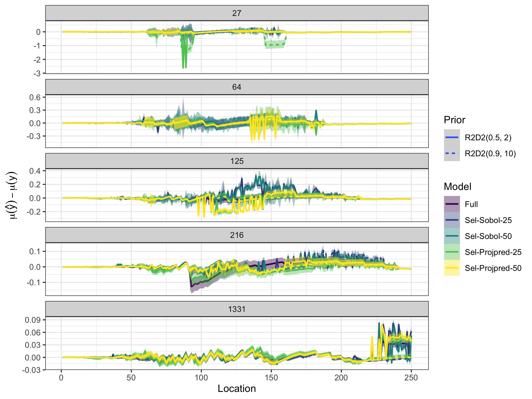Viewport: 532px width, 399px height.
Task: Click the -0.03 y-tick in panel 1331
Action: click(x=31, y=370)
